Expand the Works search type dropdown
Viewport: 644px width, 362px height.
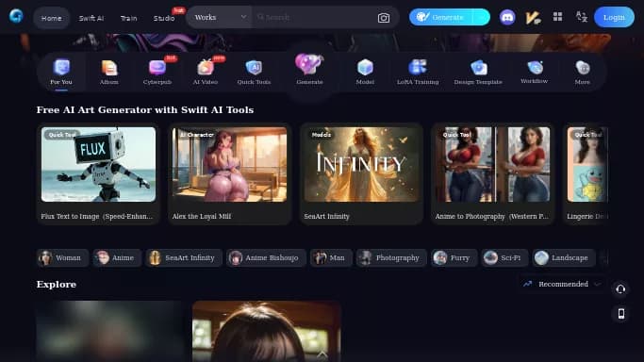pyautogui.click(x=220, y=17)
